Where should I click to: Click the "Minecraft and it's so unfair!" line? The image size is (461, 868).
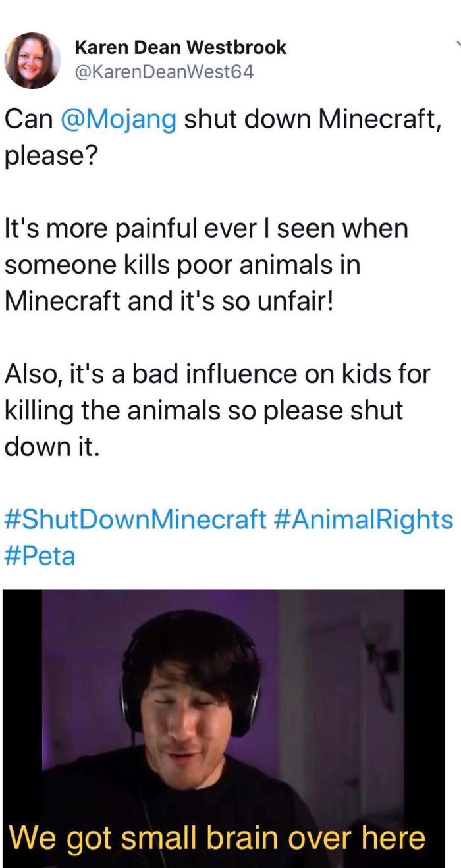click(x=171, y=302)
